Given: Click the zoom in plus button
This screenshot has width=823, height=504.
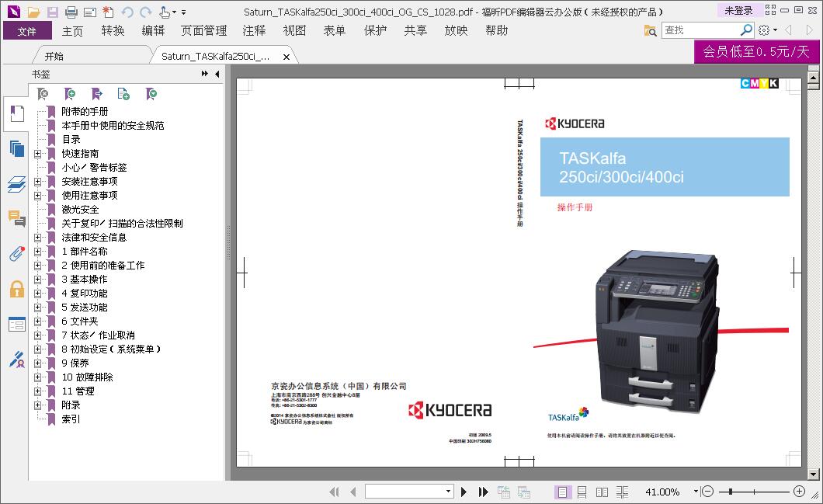Looking at the screenshot, I should [800, 492].
